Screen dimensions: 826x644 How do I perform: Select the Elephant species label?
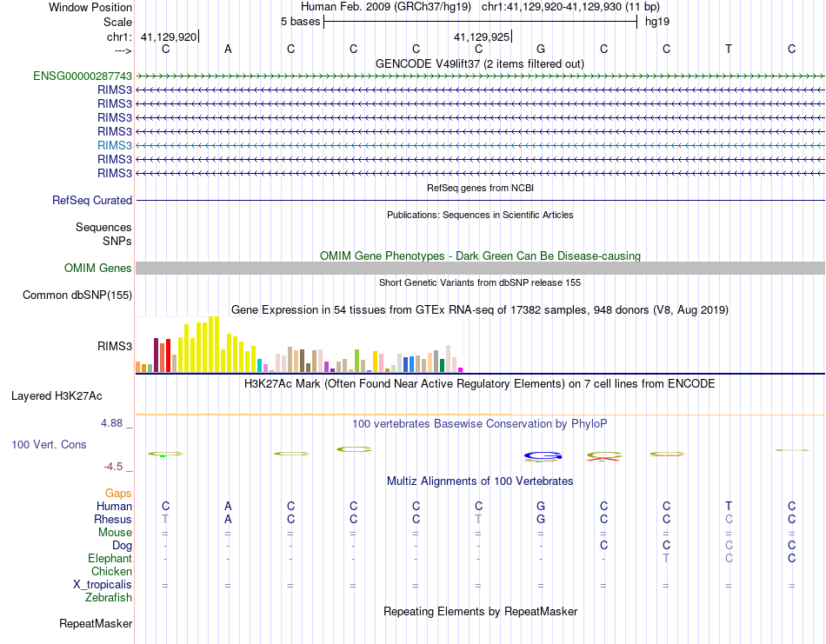tap(110, 559)
